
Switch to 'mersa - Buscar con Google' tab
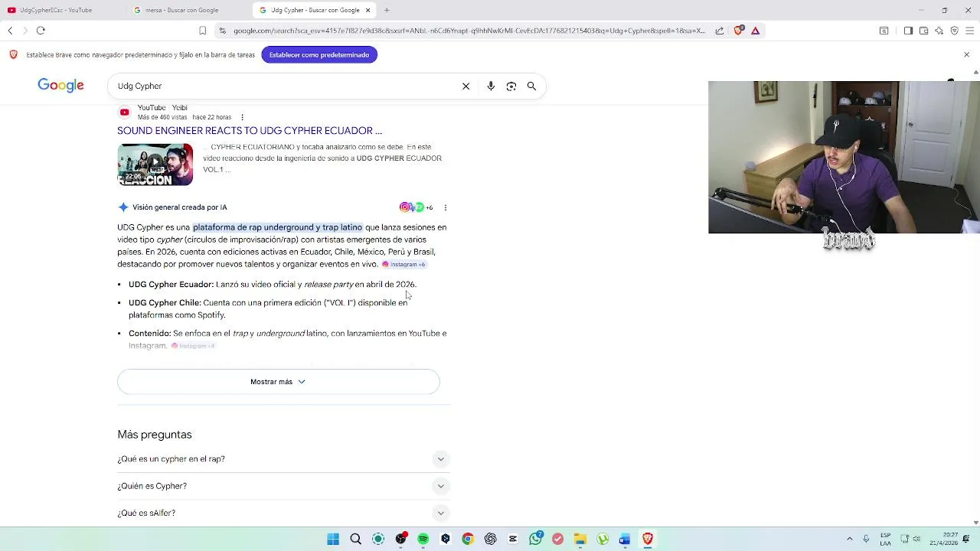[188, 10]
